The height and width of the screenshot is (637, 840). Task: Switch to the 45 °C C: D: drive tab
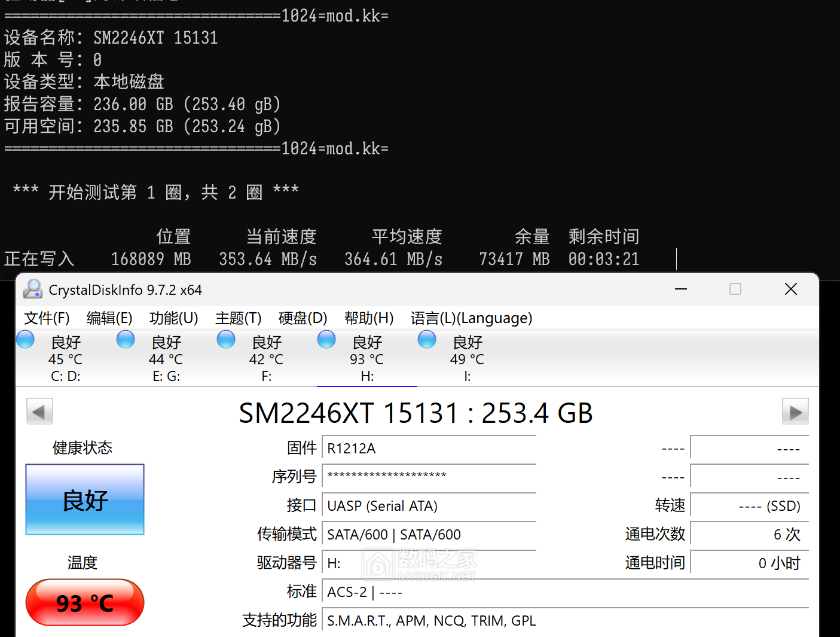66,358
